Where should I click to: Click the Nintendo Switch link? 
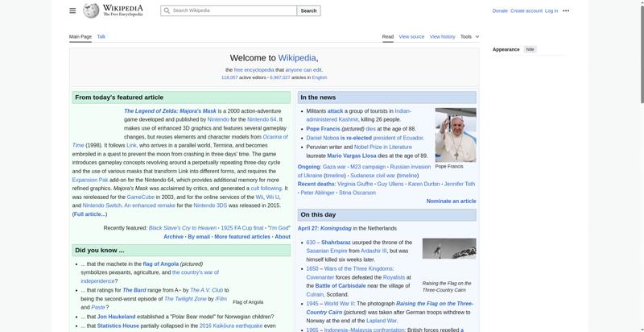[x=102, y=205]
